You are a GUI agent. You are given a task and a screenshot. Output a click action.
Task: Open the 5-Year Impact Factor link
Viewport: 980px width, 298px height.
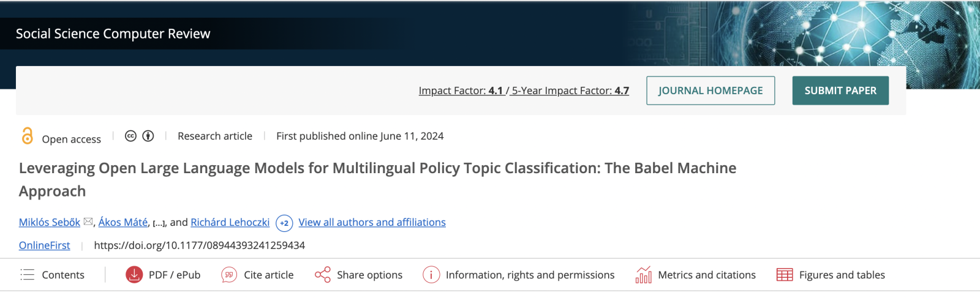[x=570, y=91]
